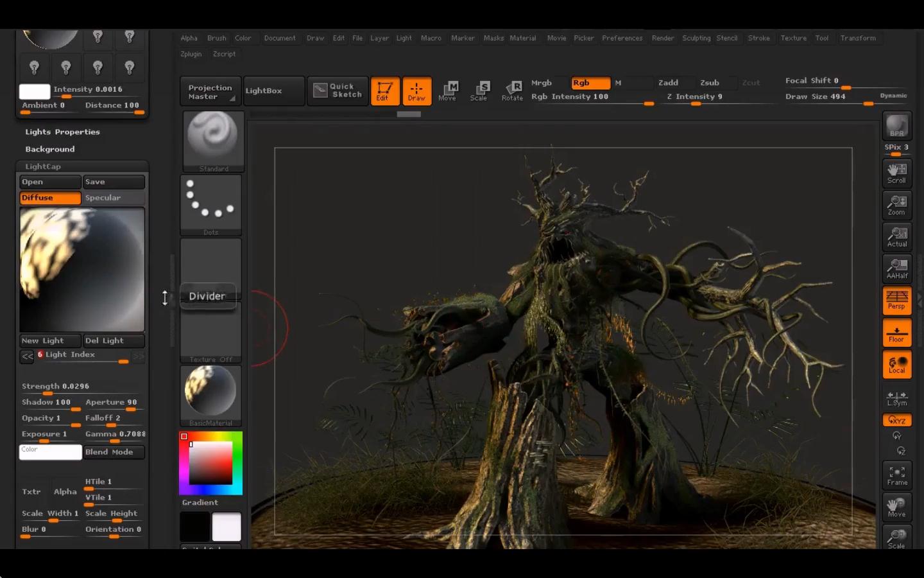Click the Zoom canvas icon on right shelf

click(x=897, y=205)
